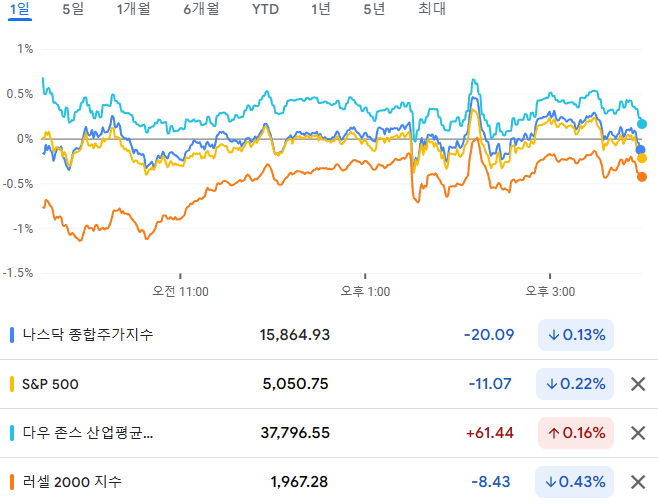
Task: Switch to the 5일 time range
Action: pyautogui.click(x=73, y=9)
